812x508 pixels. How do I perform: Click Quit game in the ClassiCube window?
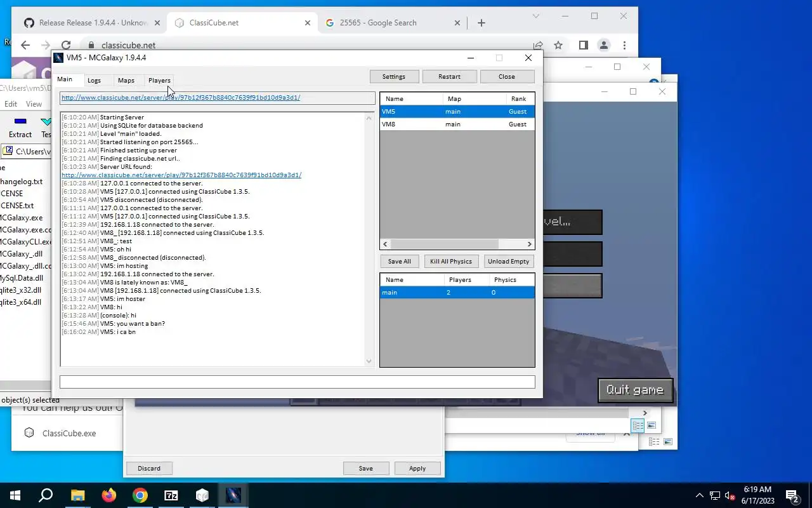[x=635, y=390]
